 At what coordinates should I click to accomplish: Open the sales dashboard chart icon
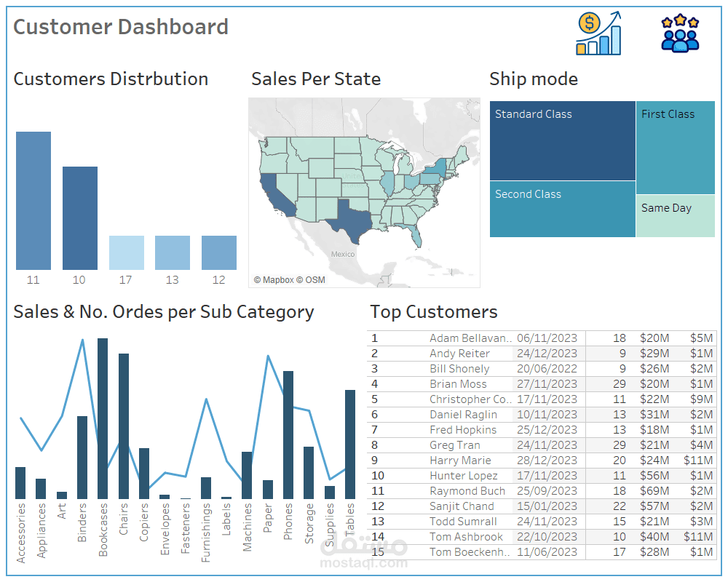[598, 33]
